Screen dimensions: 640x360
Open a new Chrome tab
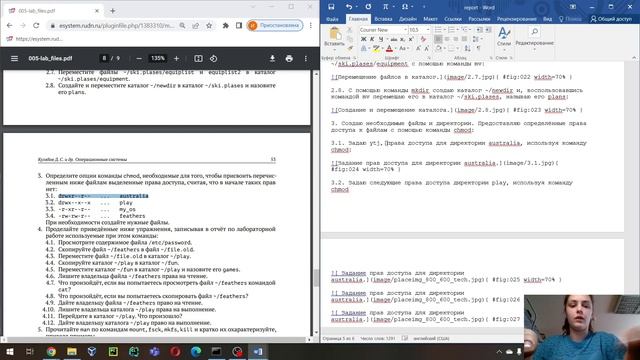tap(113, 11)
